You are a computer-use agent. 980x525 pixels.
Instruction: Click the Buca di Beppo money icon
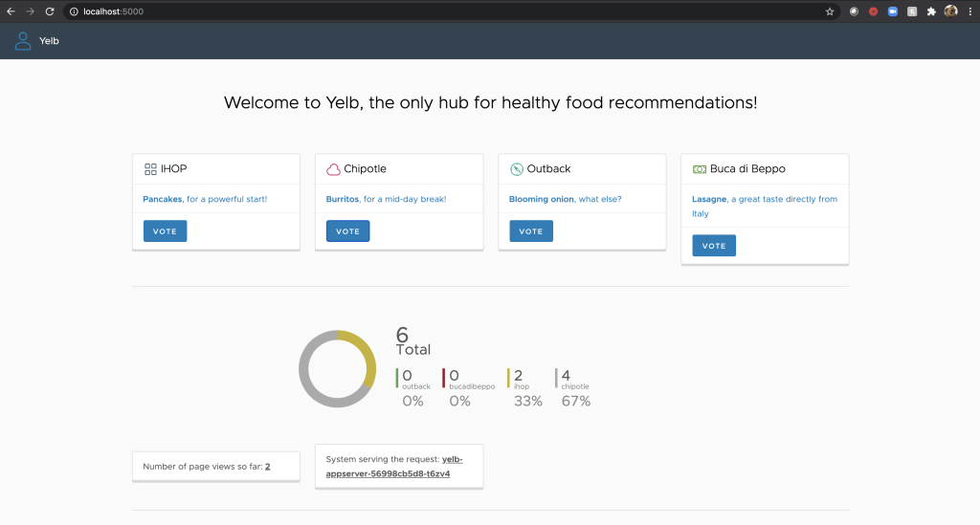[700, 169]
